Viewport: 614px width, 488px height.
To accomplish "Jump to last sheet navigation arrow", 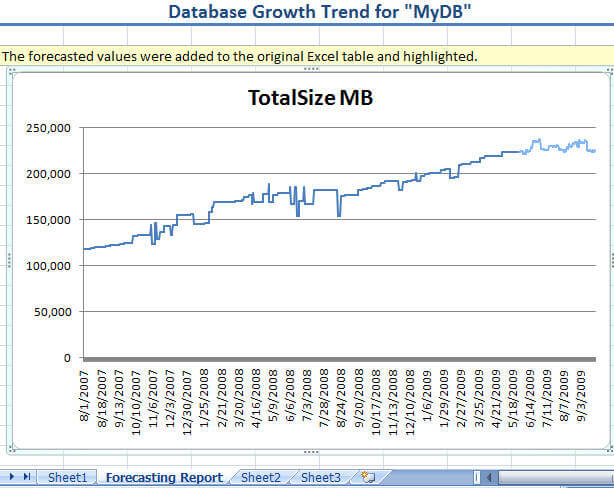I will tap(27, 476).
